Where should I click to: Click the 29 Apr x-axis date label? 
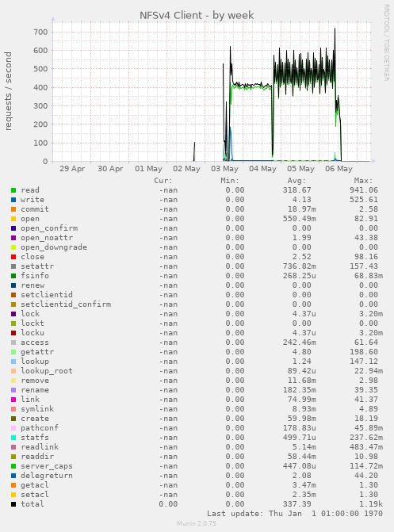coord(72,169)
